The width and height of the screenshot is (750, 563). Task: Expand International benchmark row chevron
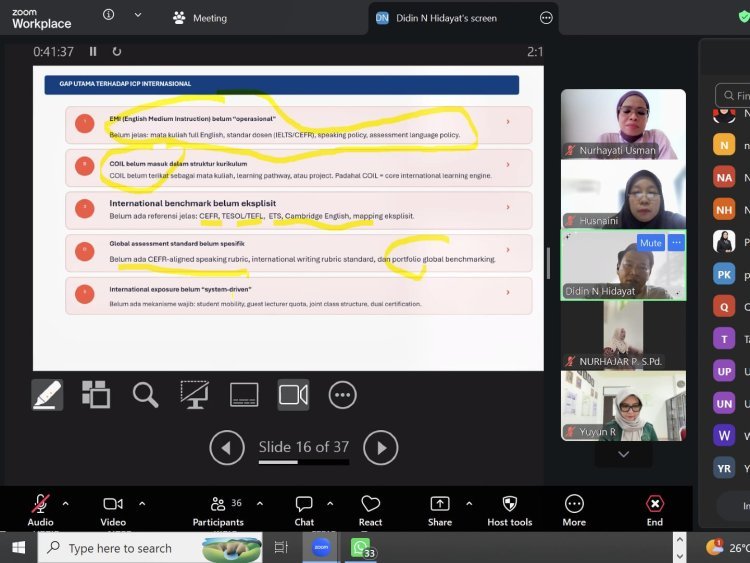coord(508,207)
